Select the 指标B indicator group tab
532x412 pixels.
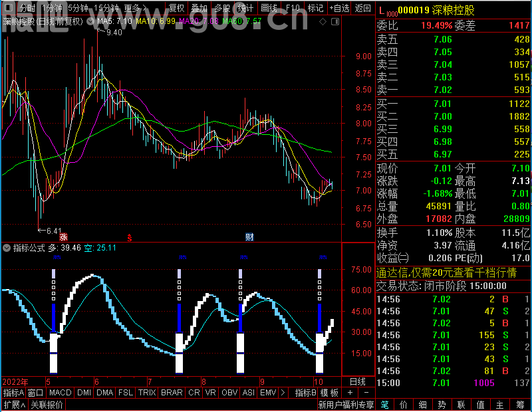pos(305,393)
